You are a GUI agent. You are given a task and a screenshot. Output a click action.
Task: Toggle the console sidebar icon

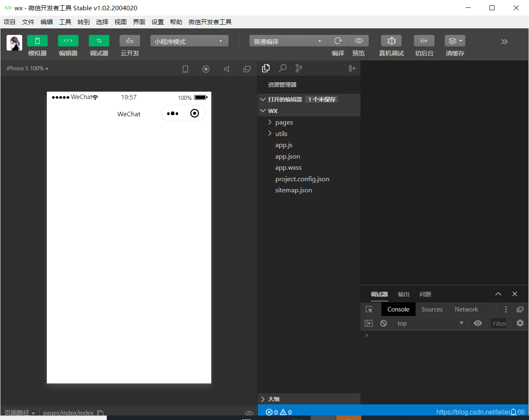click(x=369, y=323)
